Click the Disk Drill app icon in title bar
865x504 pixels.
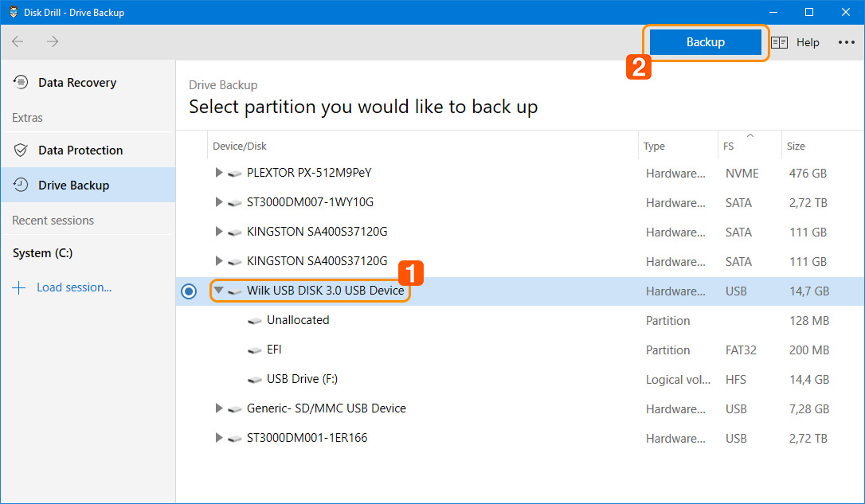pyautogui.click(x=14, y=12)
